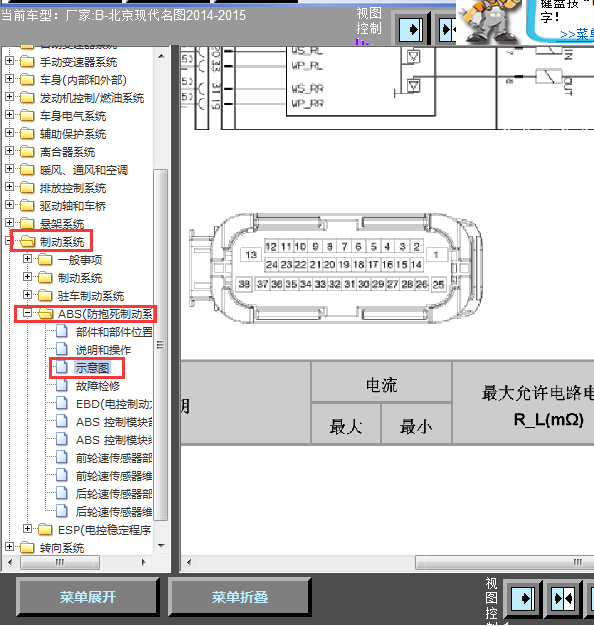Click the R_L(mΩ) header text

548,420
